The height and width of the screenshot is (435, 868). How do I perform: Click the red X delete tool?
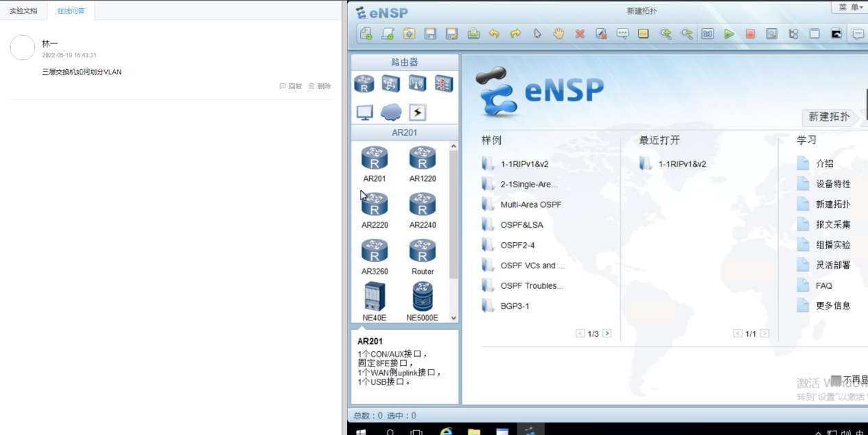tap(580, 34)
